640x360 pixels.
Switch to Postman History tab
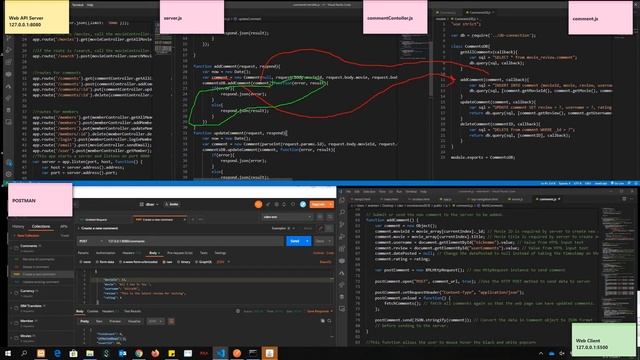click(18, 227)
